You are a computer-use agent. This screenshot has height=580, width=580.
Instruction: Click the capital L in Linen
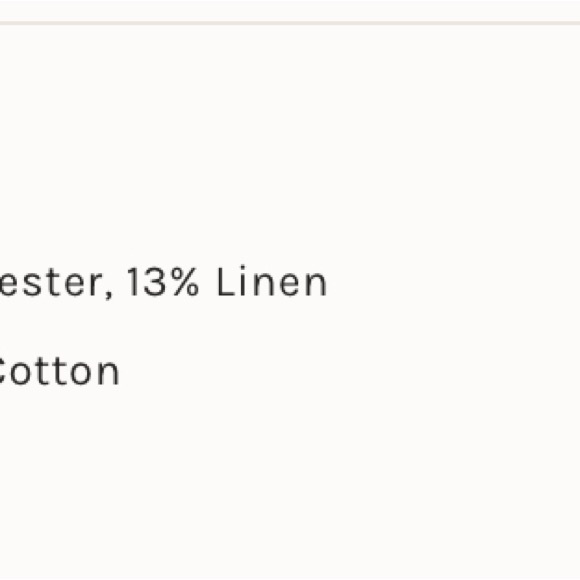[227, 281]
